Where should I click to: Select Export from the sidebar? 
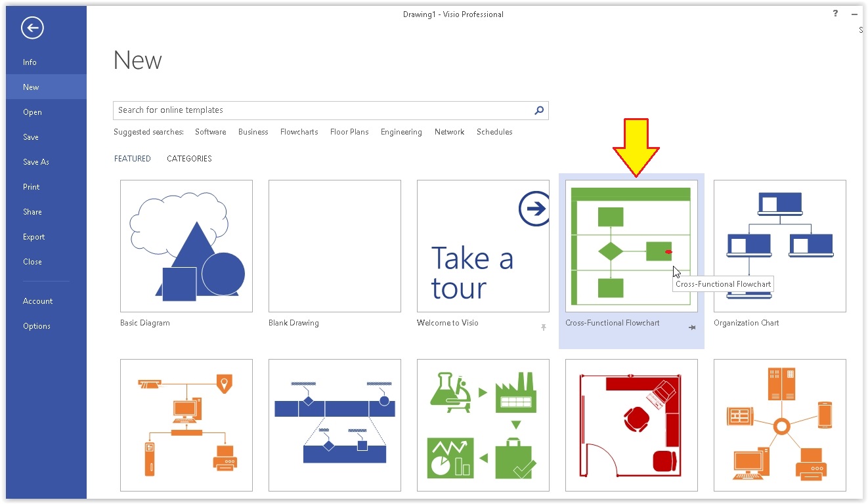tap(33, 236)
